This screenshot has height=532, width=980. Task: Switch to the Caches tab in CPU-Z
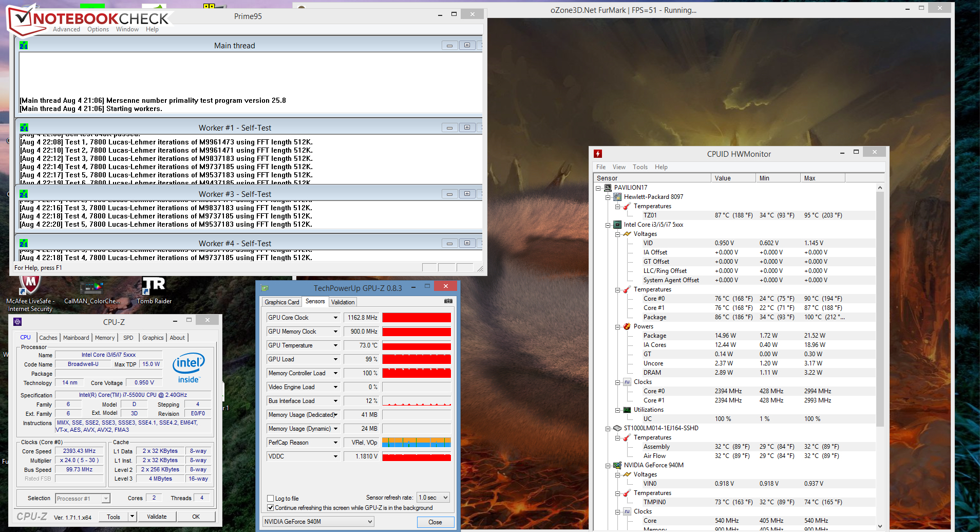[48, 338]
